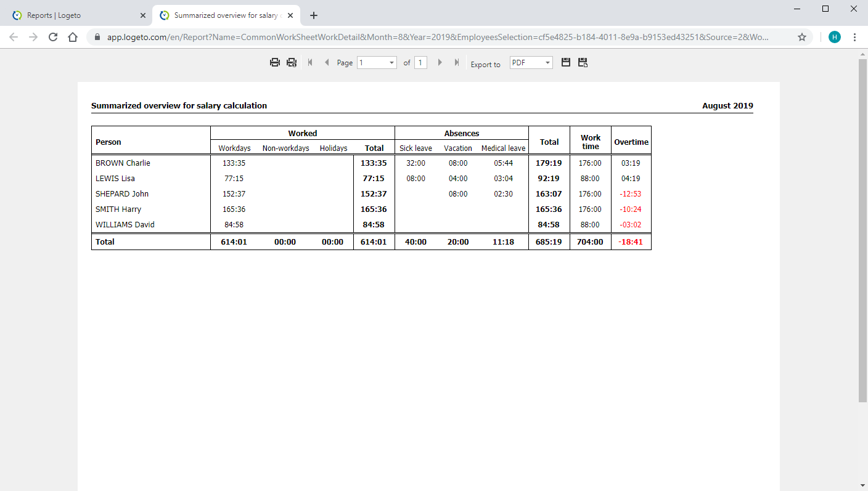Click the total medical leave 11:18
The height and width of the screenshot is (491, 868).
point(504,242)
